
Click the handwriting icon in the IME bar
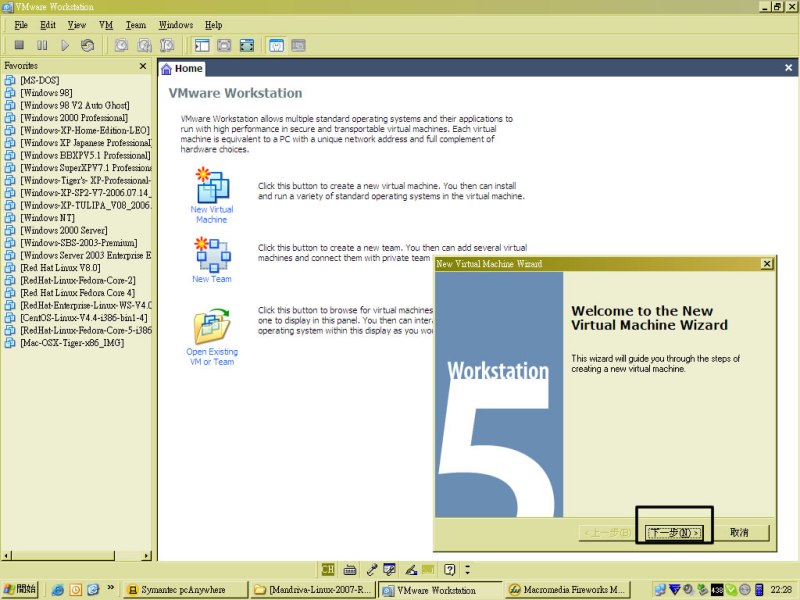pos(411,569)
